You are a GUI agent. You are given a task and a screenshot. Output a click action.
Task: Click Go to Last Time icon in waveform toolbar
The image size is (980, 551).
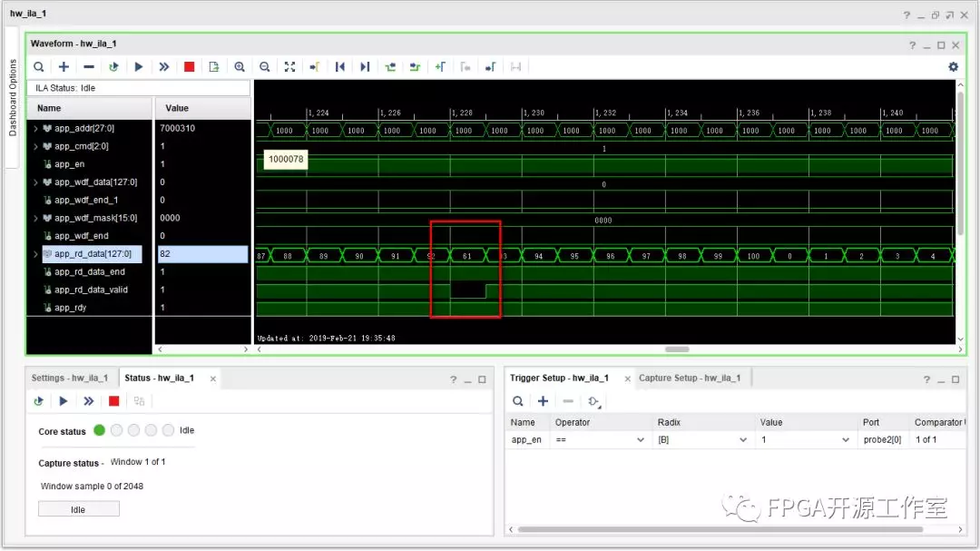(365, 66)
